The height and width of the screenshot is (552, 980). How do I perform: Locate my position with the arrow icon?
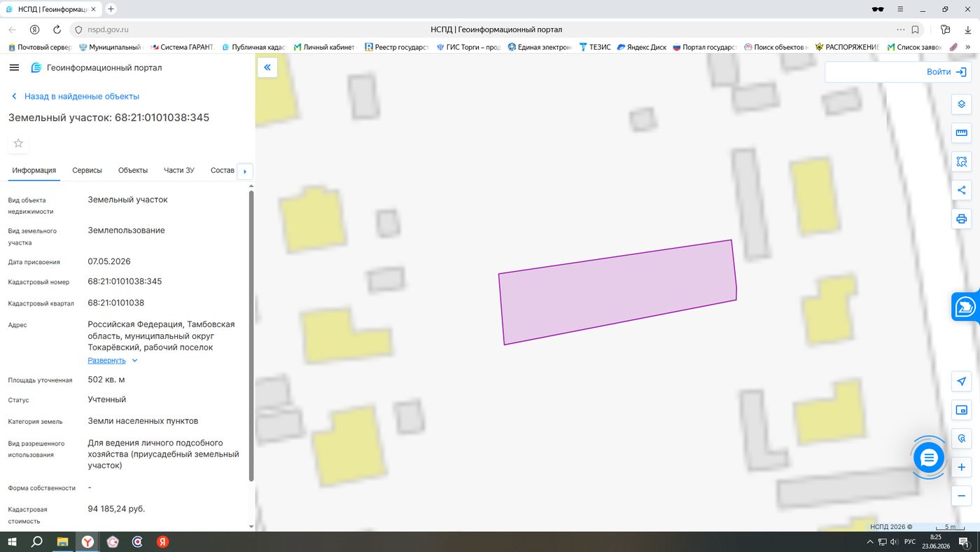[962, 381]
